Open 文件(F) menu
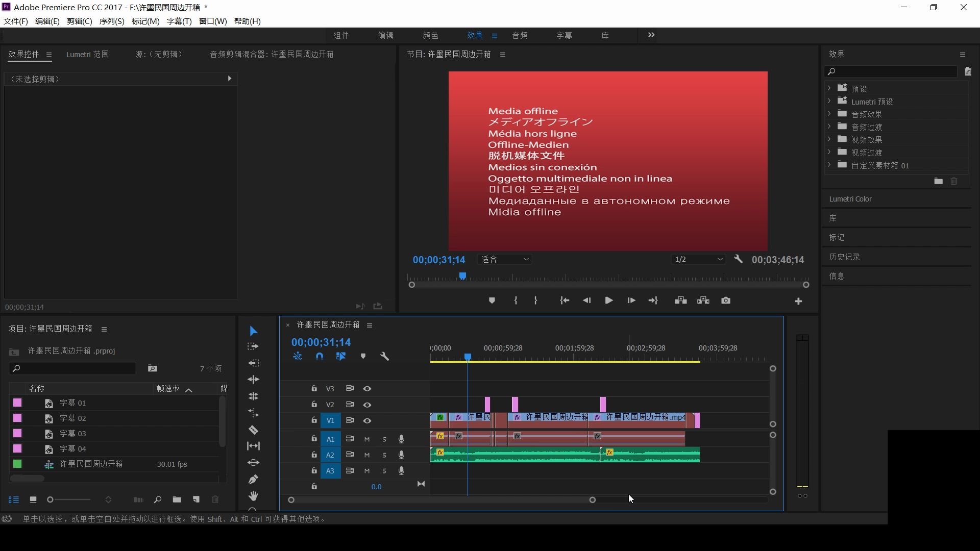The height and width of the screenshot is (551, 980). point(16,21)
